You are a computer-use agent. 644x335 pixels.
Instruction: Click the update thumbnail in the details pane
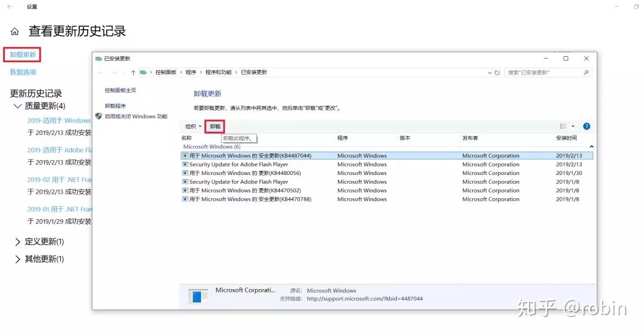pos(197,296)
